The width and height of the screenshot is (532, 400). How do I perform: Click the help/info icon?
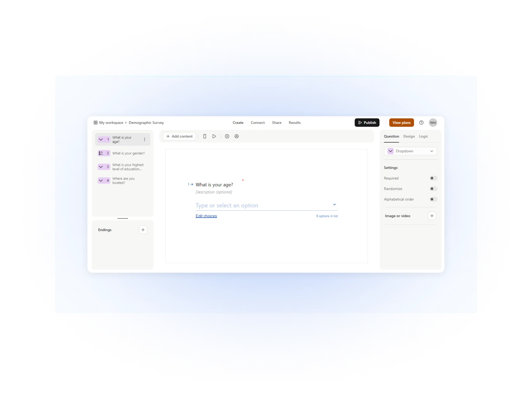[x=421, y=123]
